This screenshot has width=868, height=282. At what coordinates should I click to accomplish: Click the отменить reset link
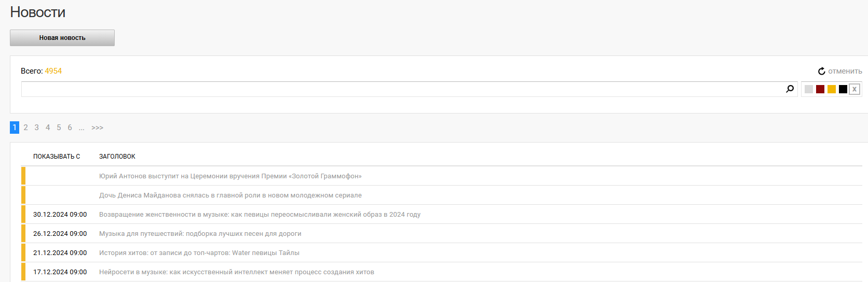pyautogui.click(x=845, y=71)
